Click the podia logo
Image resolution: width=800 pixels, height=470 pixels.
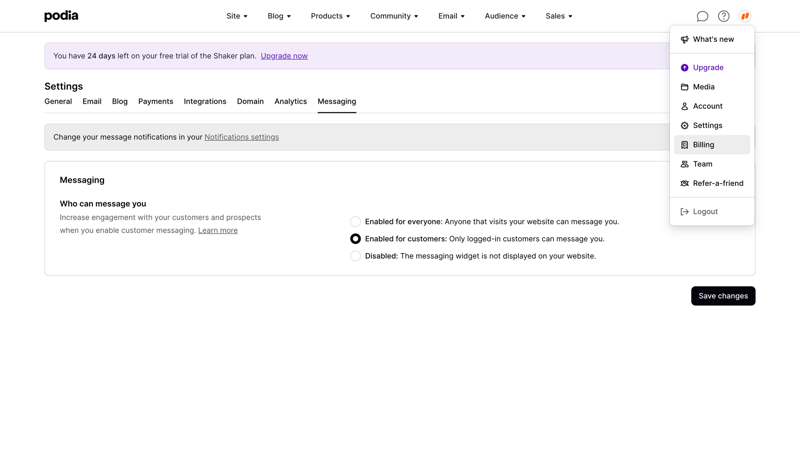click(61, 16)
